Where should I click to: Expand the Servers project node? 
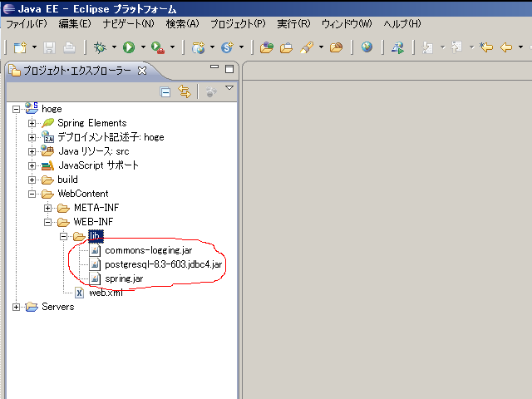tap(16, 307)
